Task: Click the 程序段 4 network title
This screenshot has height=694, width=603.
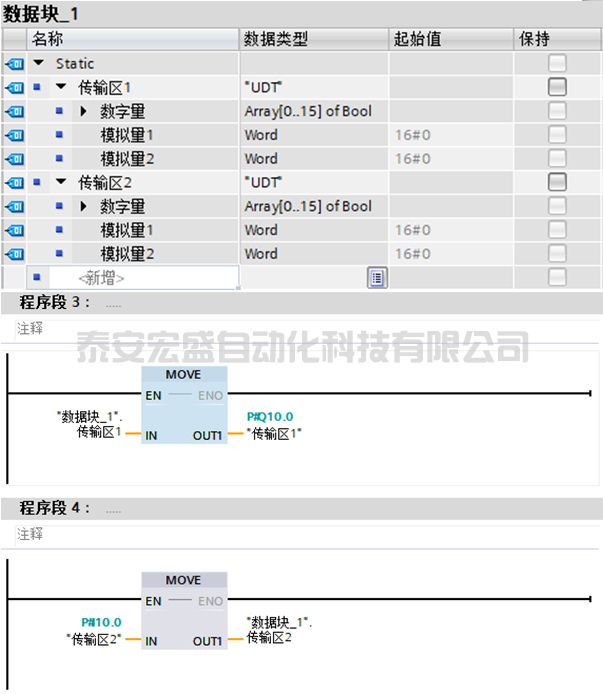Action: [55, 508]
